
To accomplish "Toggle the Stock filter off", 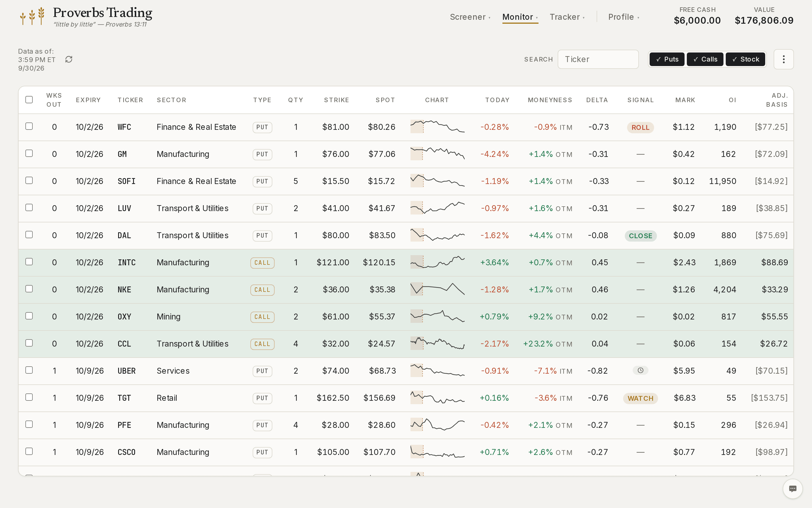I will 745,60.
